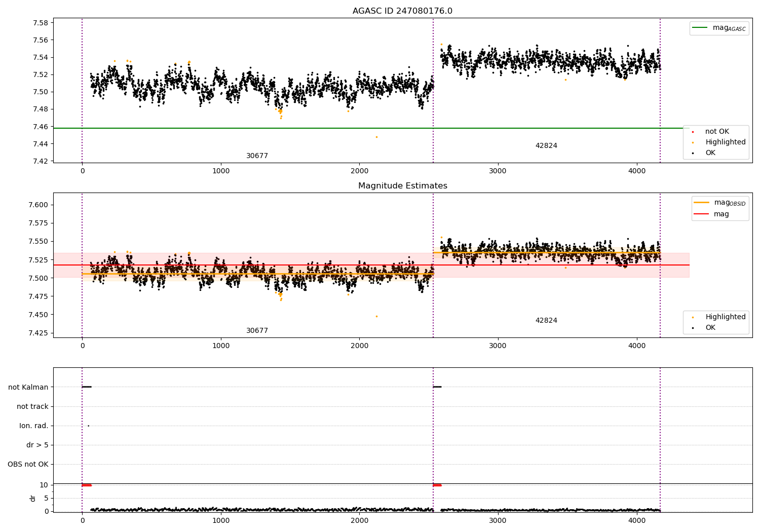
Task: Click x-axis tick 4000 under bottom flags plot
Action: (x=637, y=520)
